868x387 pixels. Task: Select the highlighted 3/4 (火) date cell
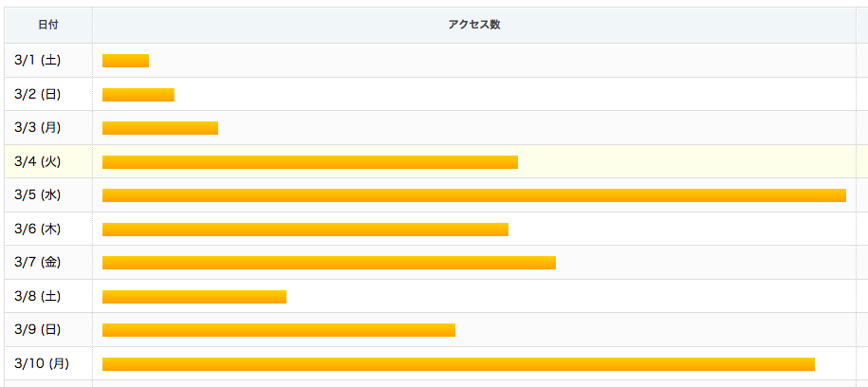point(48,161)
